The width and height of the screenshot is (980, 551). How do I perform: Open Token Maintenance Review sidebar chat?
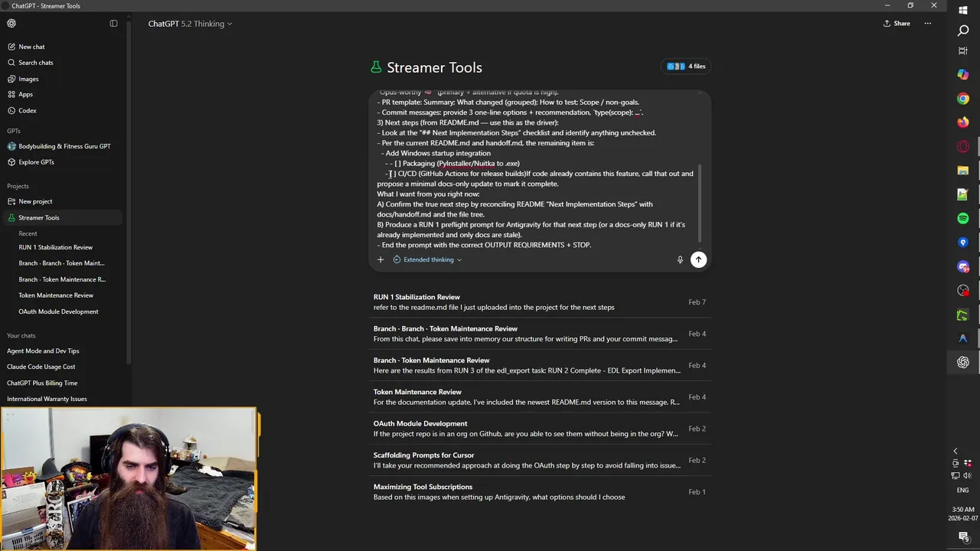(56, 295)
